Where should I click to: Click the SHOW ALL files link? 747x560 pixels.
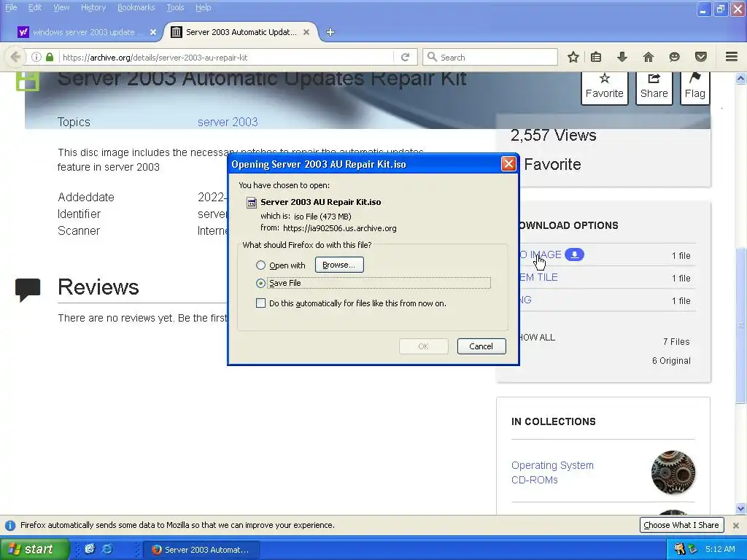pyautogui.click(x=536, y=337)
